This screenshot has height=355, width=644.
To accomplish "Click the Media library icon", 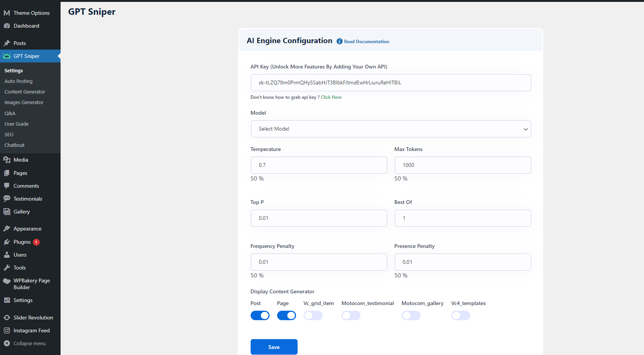I will point(7,160).
